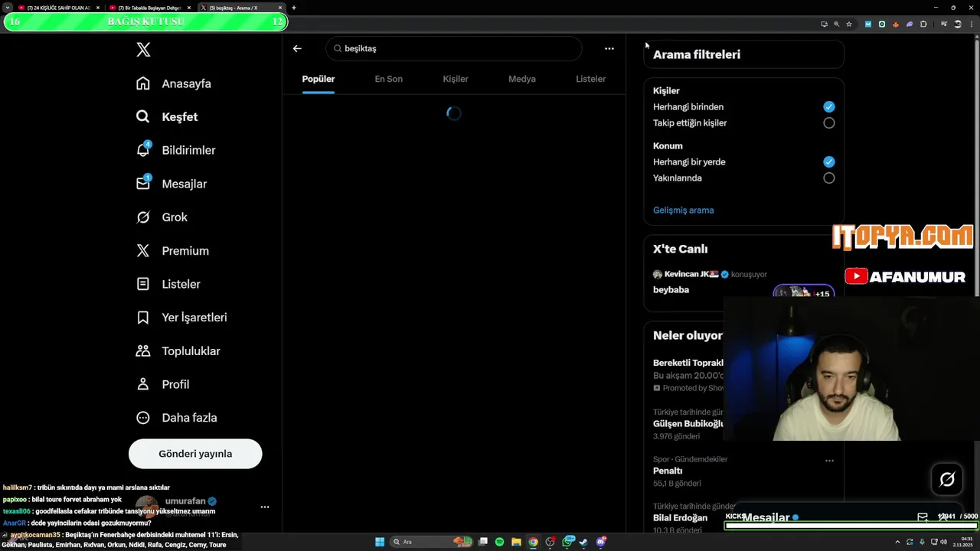Switch to the Popüler tab

tap(318, 79)
